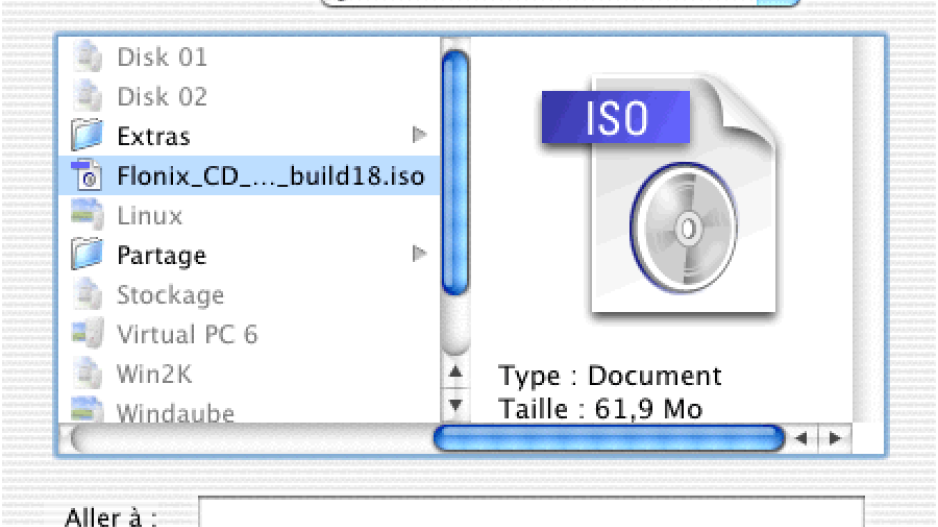Viewport: 938px width, 527px height.
Task: Click the horizontal scroll right arrow
Action: pyautogui.click(x=835, y=438)
